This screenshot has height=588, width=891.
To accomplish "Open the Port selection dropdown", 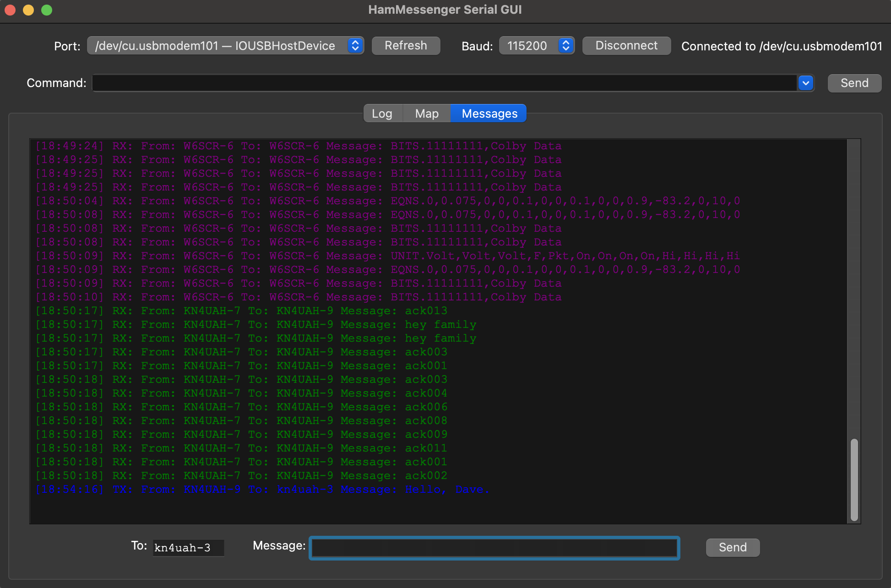I will (x=225, y=46).
